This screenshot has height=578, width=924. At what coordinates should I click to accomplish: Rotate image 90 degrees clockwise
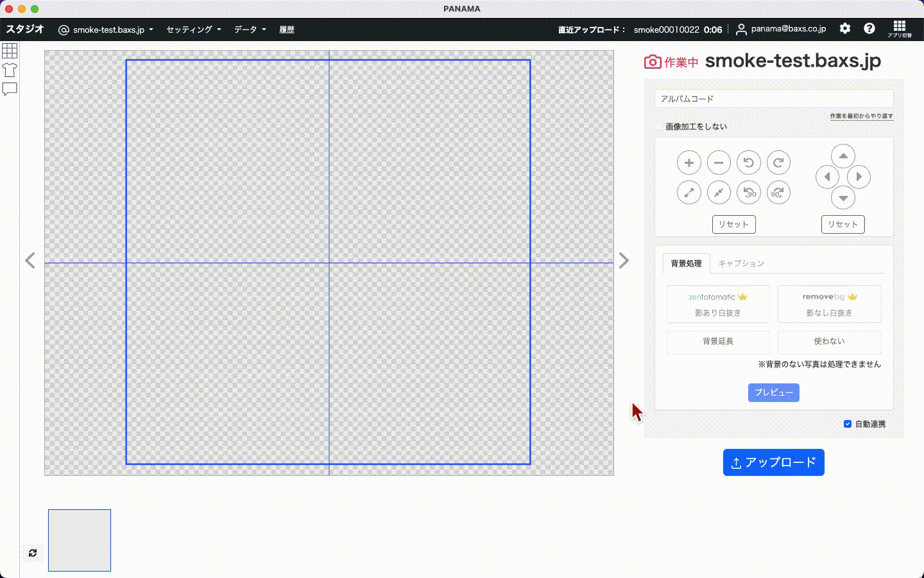778,193
